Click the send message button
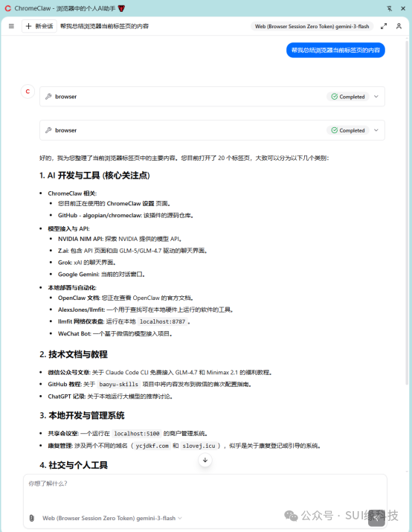This screenshot has width=412, height=532. pyautogui.click(x=376, y=518)
